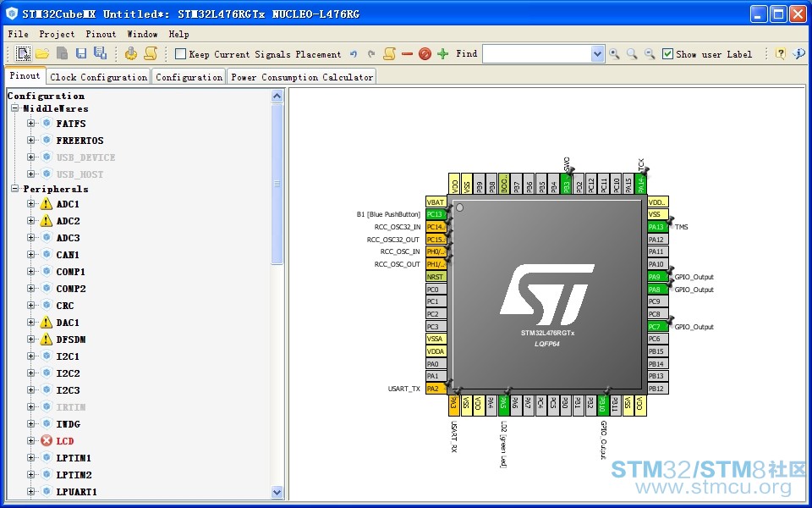This screenshot has height=508, width=812.
Task: Click the tree panel scroll down arrow
Action: pos(277,493)
